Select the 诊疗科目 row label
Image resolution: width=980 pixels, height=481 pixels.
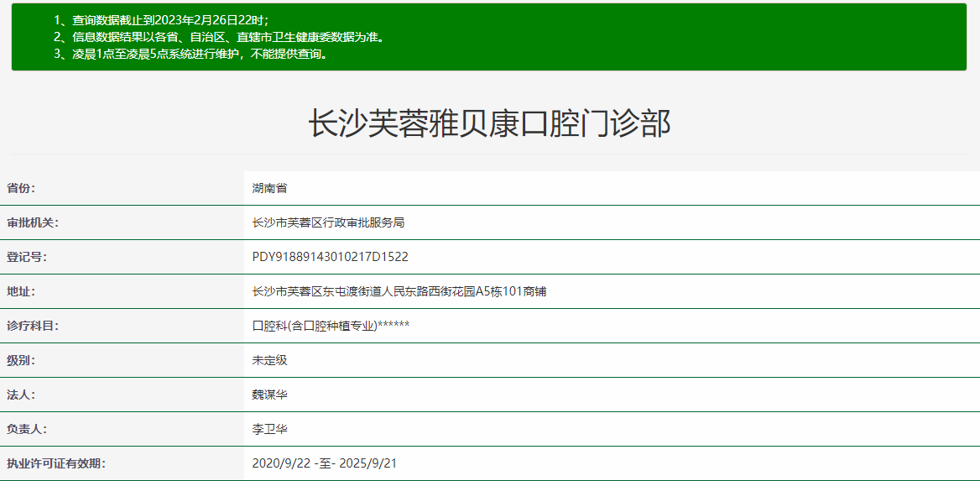33,326
